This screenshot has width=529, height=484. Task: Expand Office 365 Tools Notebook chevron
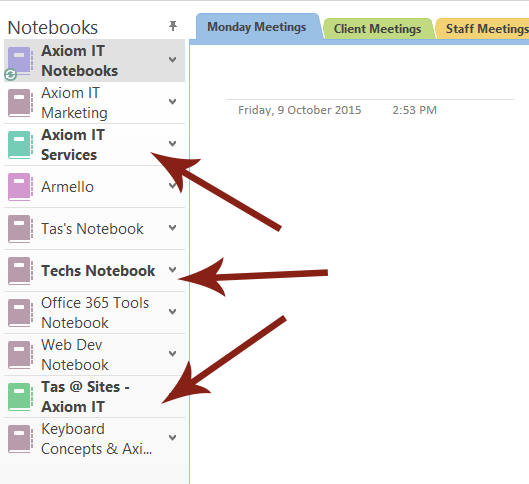(172, 312)
